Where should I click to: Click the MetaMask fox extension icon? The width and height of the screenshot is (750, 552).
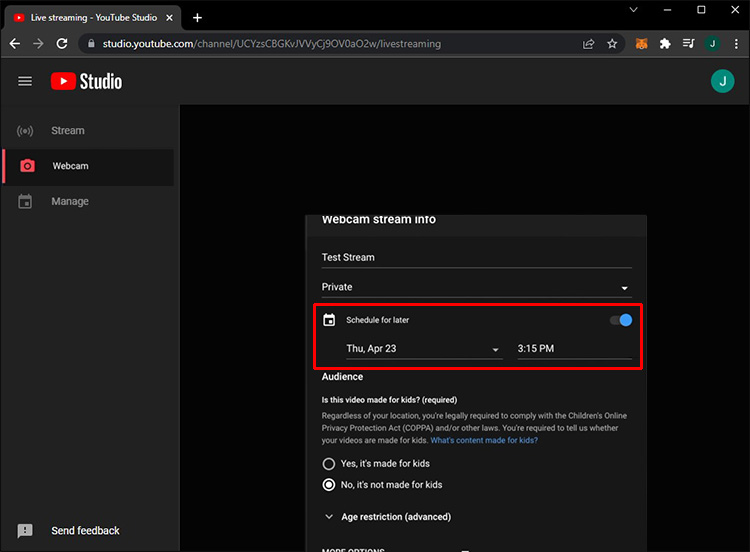(x=642, y=44)
